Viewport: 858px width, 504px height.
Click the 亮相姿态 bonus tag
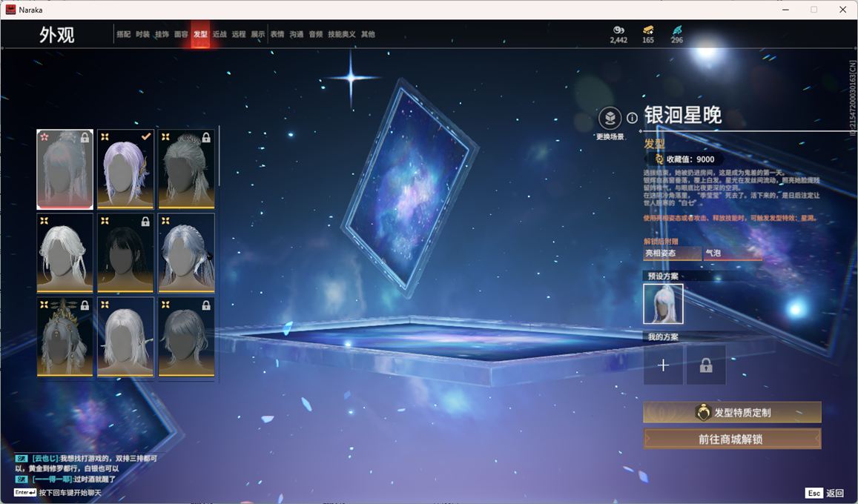[672, 253]
